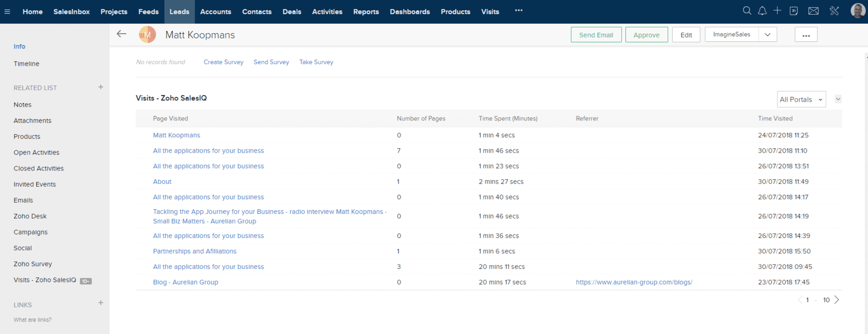
Task: Open the Contacts tab
Action: pos(257,11)
